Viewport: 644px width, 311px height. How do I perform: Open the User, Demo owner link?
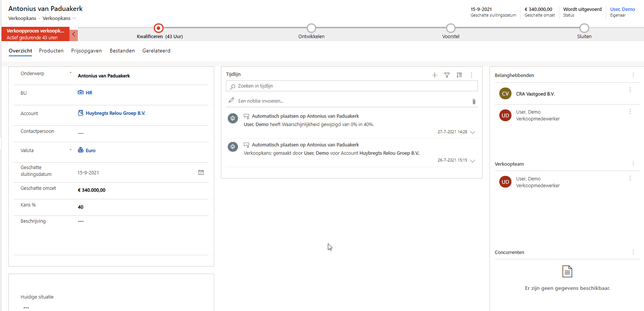(x=622, y=9)
